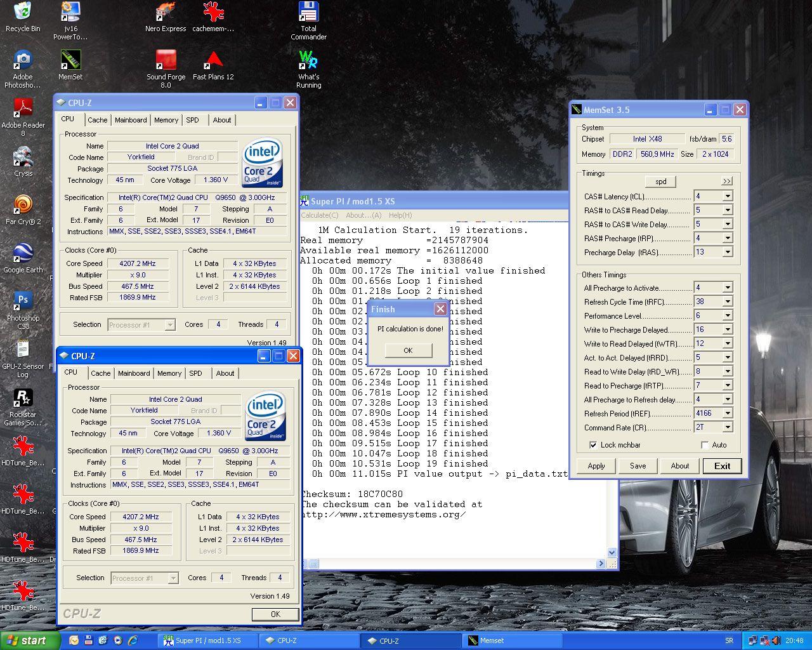Open the Performance Level dropdown

click(728, 315)
